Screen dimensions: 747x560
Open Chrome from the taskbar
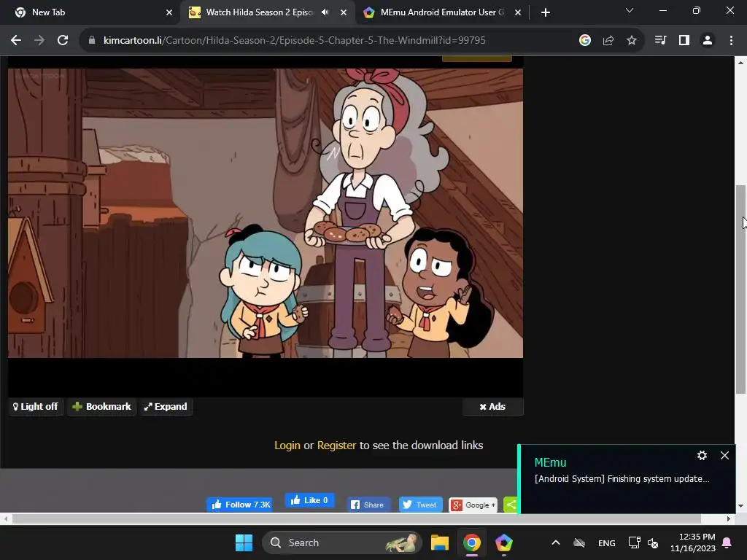coord(472,542)
